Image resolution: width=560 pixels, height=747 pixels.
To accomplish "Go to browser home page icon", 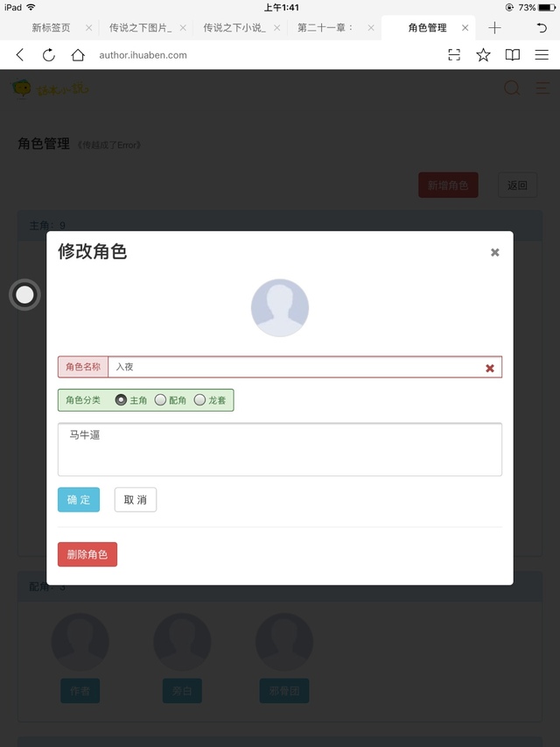I will click(x=78, y=55).
